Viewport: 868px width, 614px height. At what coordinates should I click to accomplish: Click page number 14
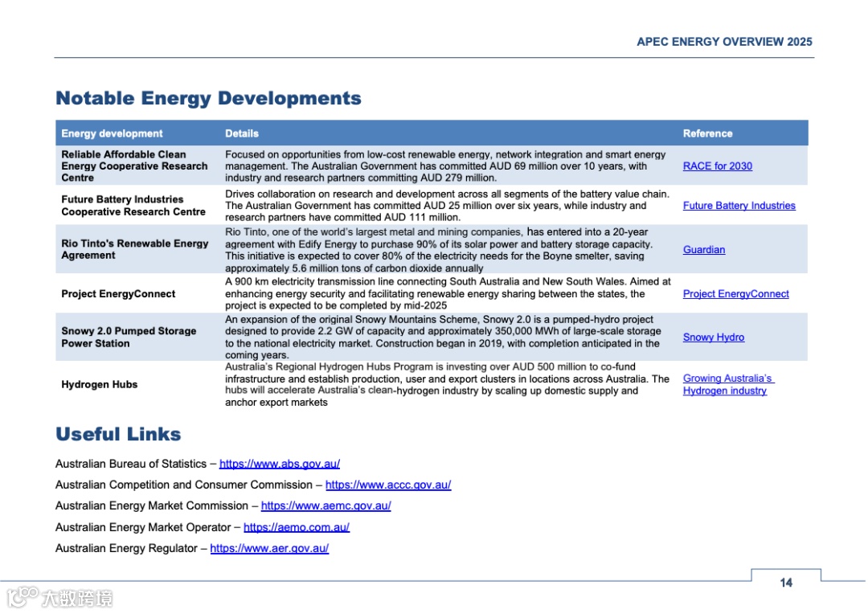786,583
